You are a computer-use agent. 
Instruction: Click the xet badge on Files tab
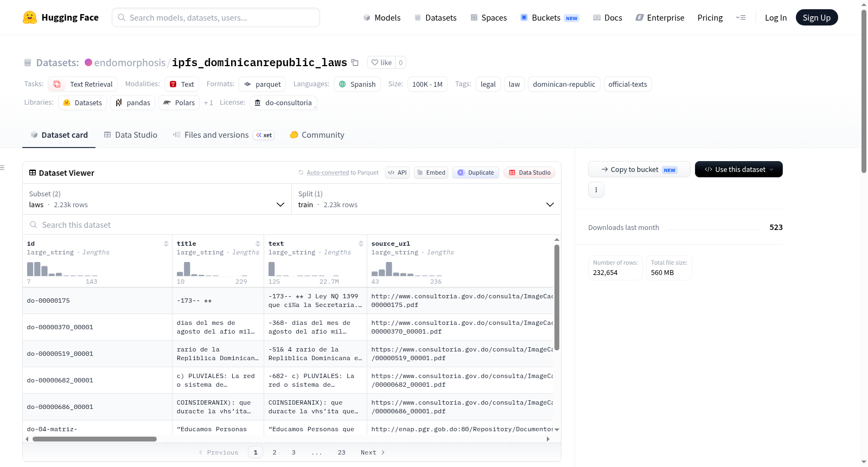point(264,135)
